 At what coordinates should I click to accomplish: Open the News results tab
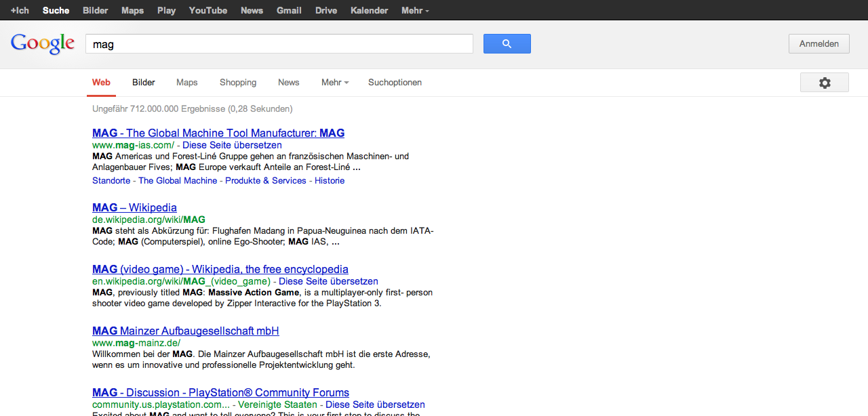288,83
